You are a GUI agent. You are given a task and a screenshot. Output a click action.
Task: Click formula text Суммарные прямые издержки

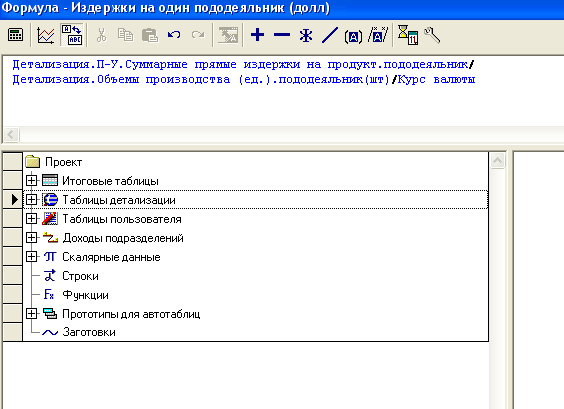pos(212,65)
